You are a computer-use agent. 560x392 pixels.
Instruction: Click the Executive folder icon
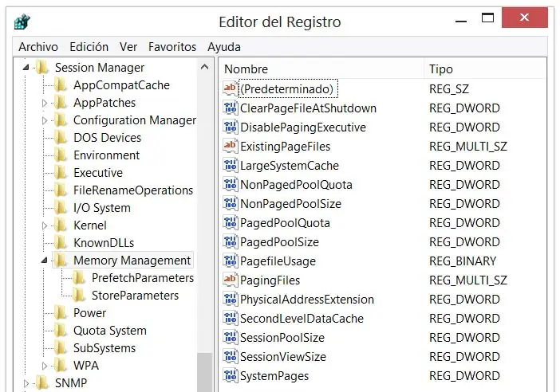tap(61, 172)
